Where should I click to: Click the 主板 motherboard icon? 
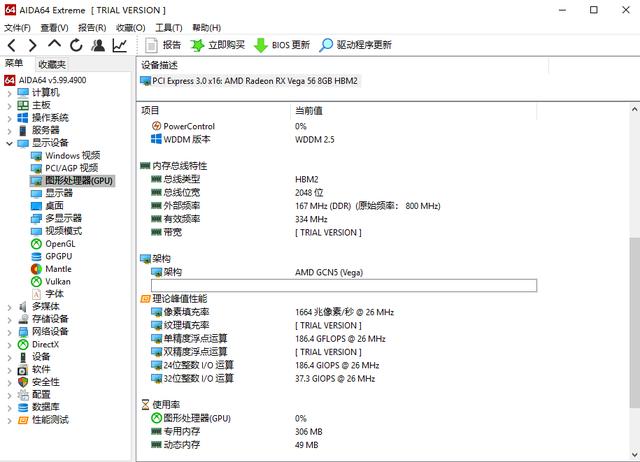[23, 106]
